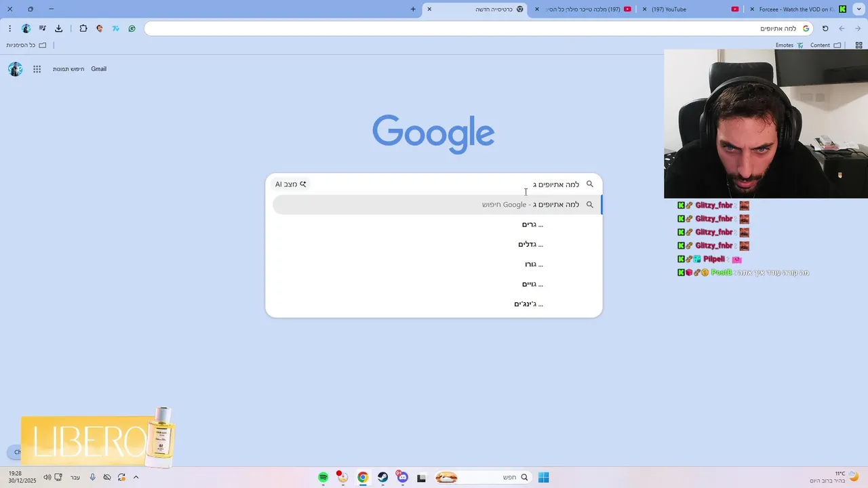Open the כל הסימניות bookmarks folder
The height and width of the screenshot is (488, 868).
pos(26,45)
